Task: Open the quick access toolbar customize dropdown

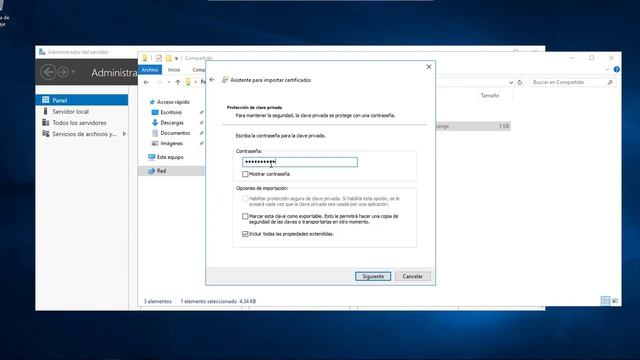Action: (176, 58)
